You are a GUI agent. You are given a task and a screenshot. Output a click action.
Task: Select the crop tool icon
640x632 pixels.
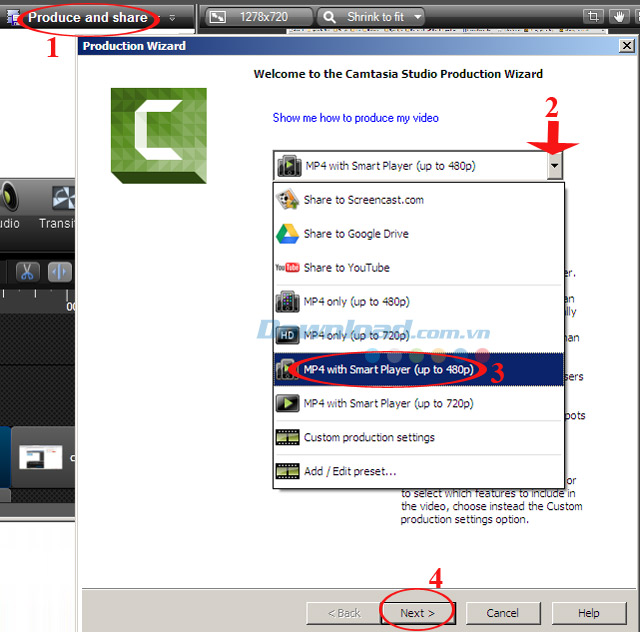pyautogui.click(x=593, y=17)
